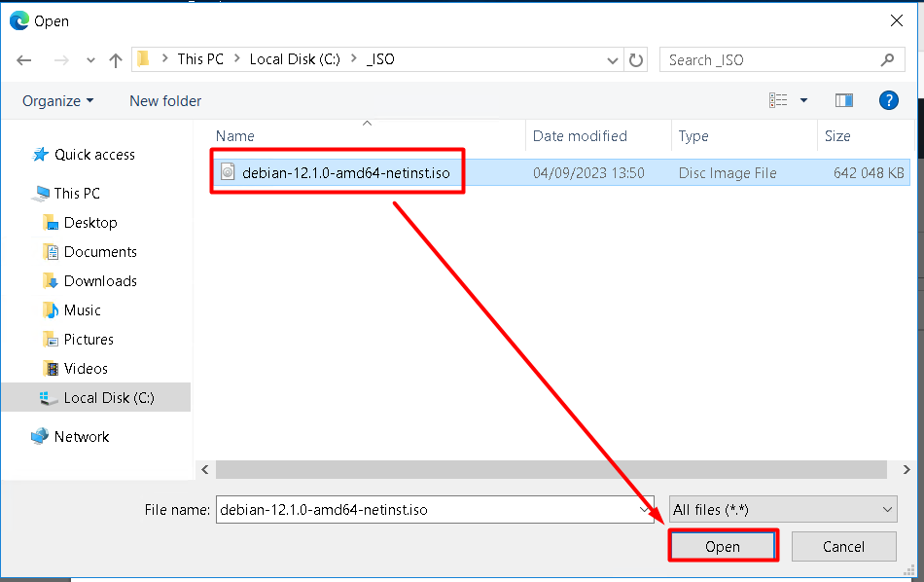Click the date 04/09/2023 13:50 cell

(588, 173)
